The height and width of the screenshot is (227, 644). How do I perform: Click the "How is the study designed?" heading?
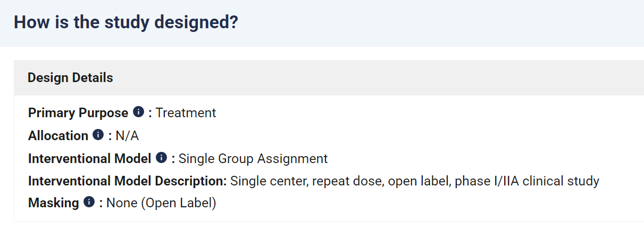coord(126,22)
